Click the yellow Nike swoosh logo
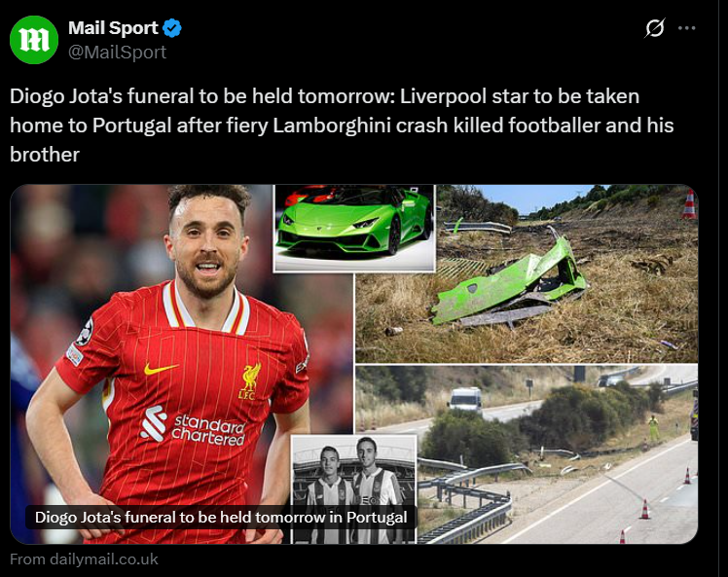 [161, 369]
